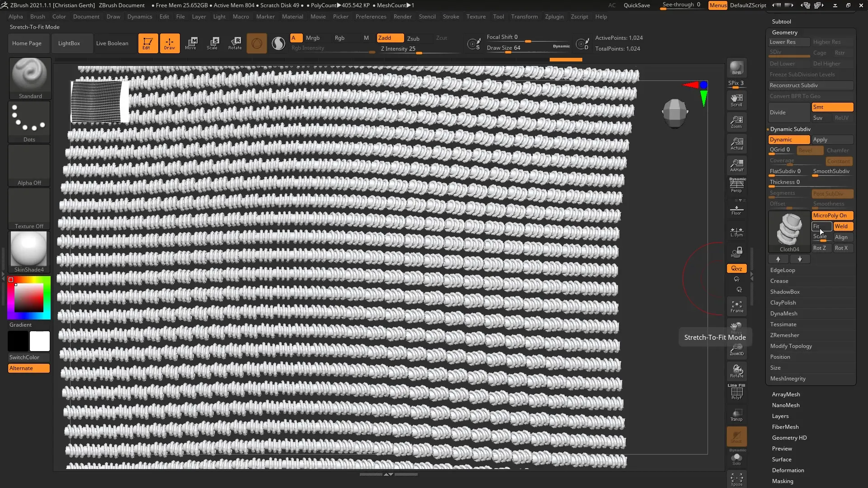Open the Brush menu

click(x=38, y=17)
